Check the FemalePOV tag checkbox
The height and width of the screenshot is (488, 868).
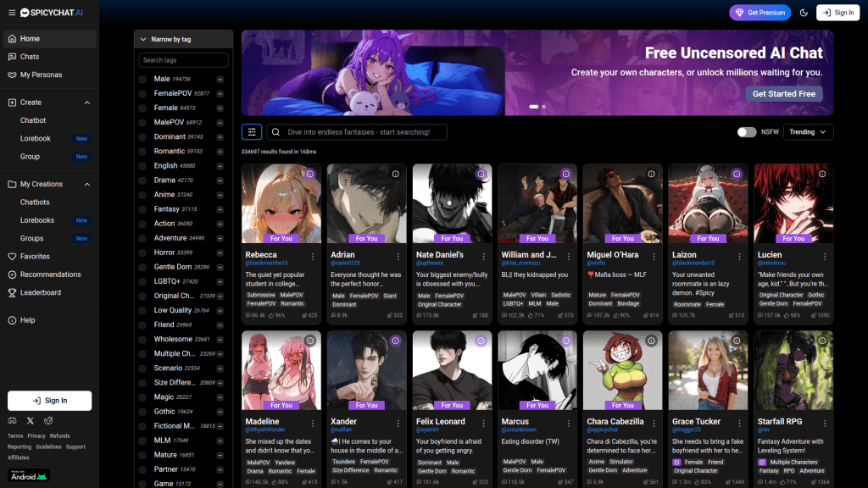tap(142, 93)
